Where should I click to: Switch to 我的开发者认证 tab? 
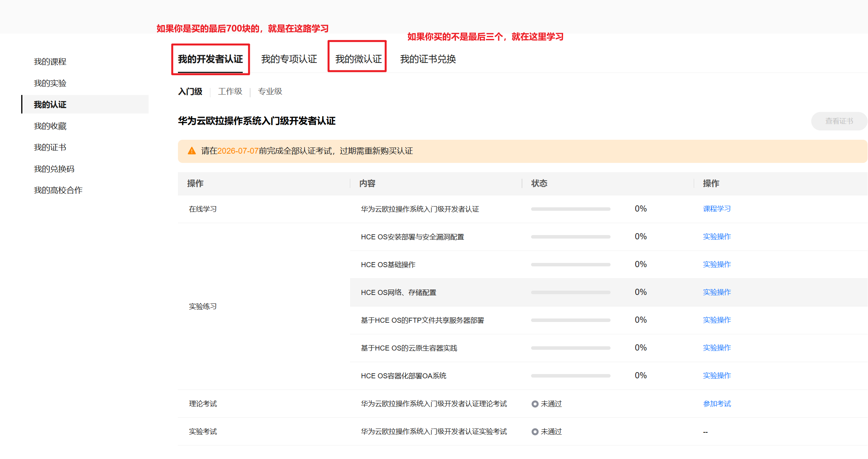coord(210,59)
